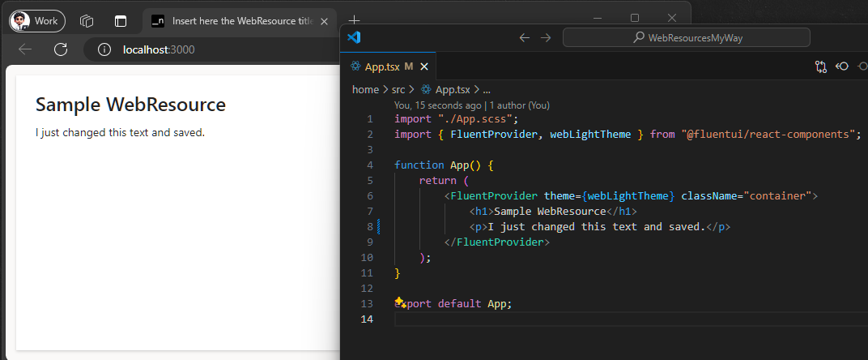Viewport: 868px width, 360px height.
Task: Click the VS Code back navigation arrow
Action: (x=525, y=37)
